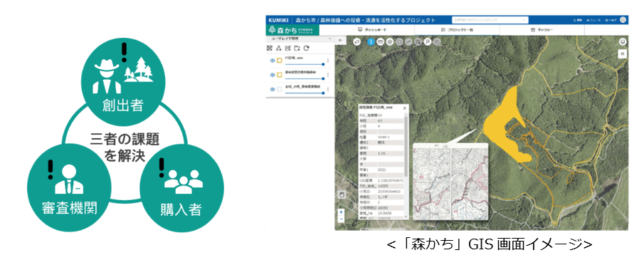Adjust the first layer's opacity slider
This screenshot has width=644, height=265.
click(x=304, y=64)
